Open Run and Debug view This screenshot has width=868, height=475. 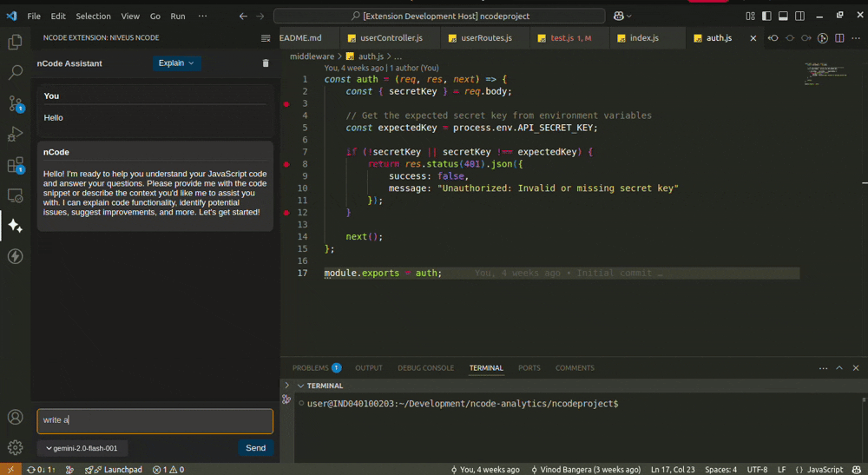(15, 134)
